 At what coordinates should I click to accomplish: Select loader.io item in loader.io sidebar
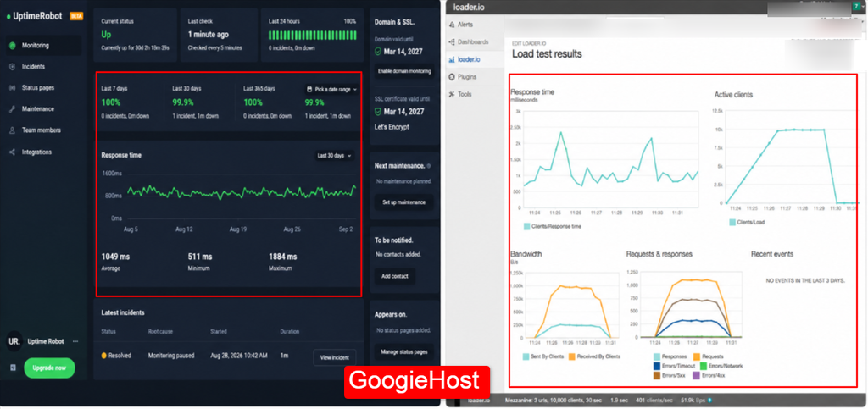point(476,59)
